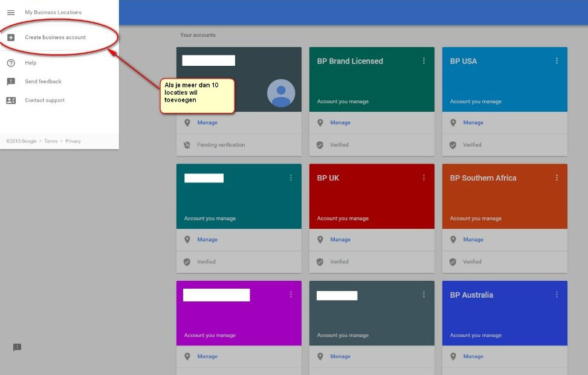Viewport: 588px width, 375px height.
Task: Click the Send feedback speech icon
Action: [11, 82]
